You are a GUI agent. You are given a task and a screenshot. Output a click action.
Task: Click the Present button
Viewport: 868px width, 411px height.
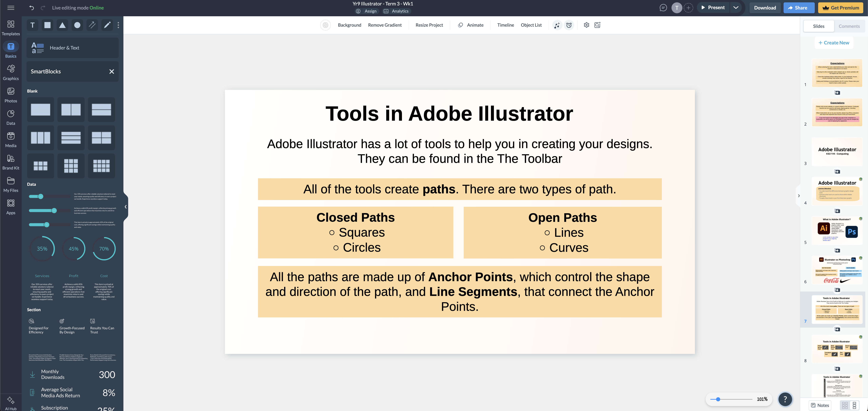[x=713, y=7]
